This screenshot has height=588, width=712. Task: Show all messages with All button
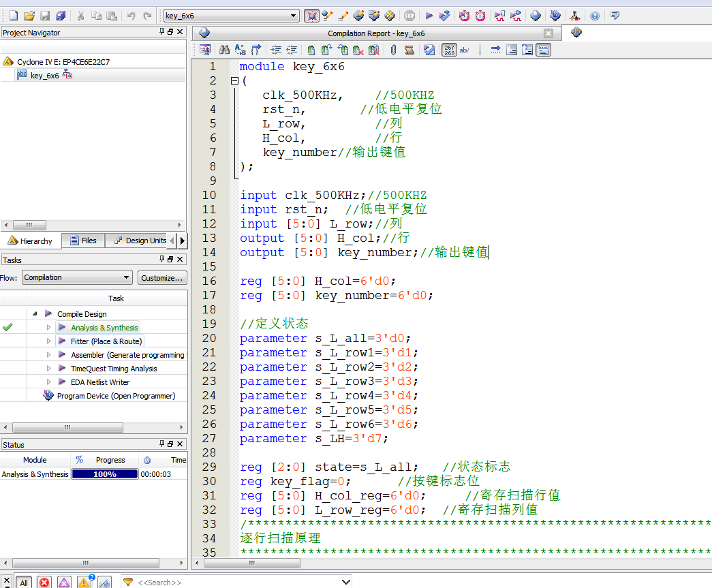coord(24,583)
